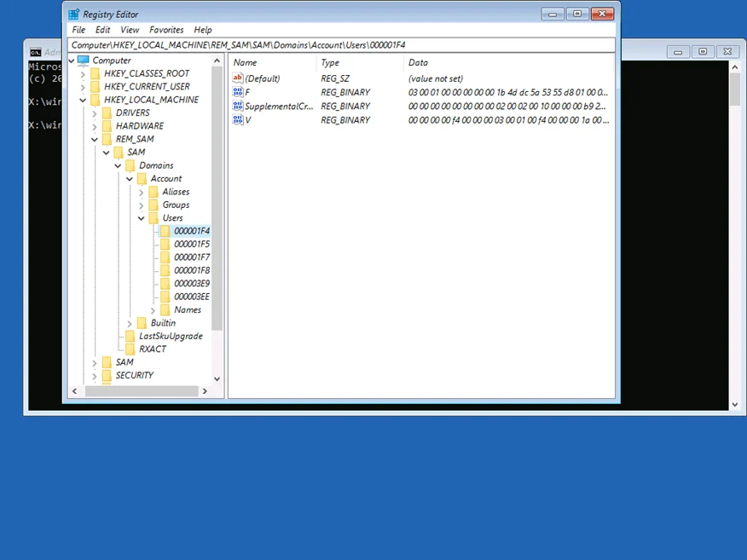Select the 000003E9 user key
The width and height of the screenshot is (747, 560).
point(192,283)
